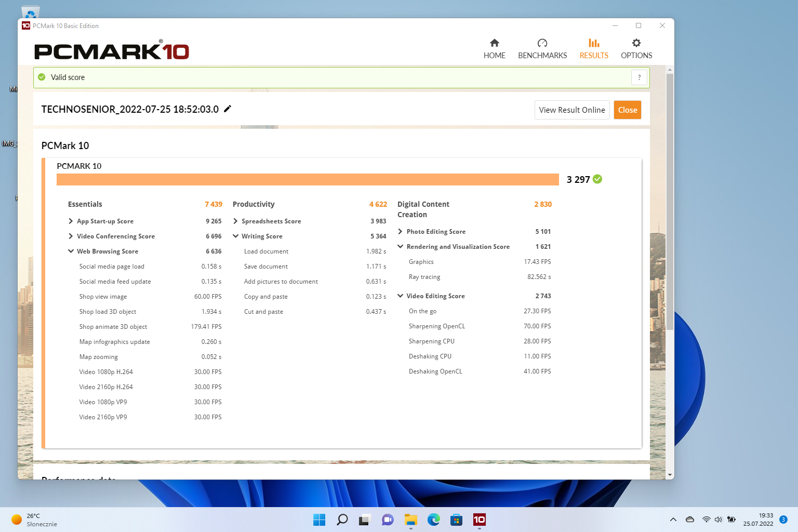This screenshot has width=798, height=532.
Task: Go to Benchmarks via gauge icon
Action: (542, 43)
